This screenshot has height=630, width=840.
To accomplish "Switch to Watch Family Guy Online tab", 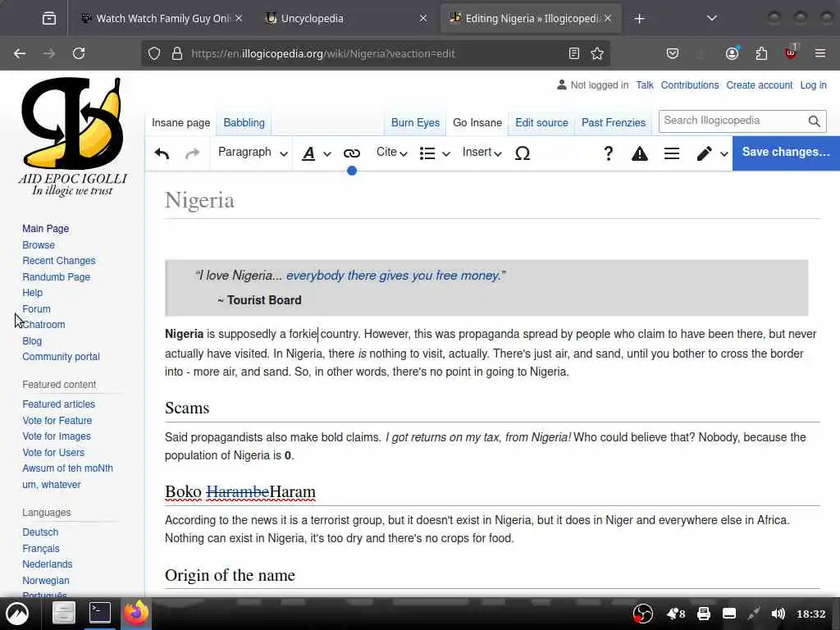I will coord(162,19).
